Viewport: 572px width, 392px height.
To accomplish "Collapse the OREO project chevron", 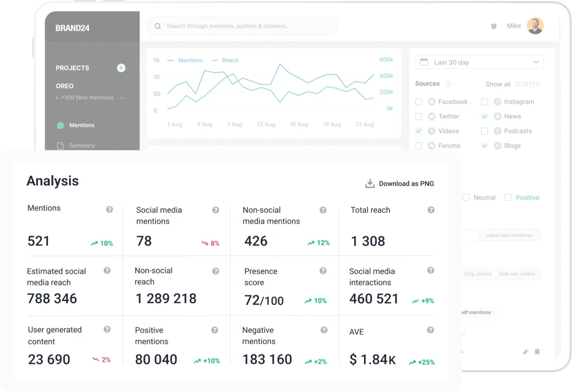I will tap(122, 98).
